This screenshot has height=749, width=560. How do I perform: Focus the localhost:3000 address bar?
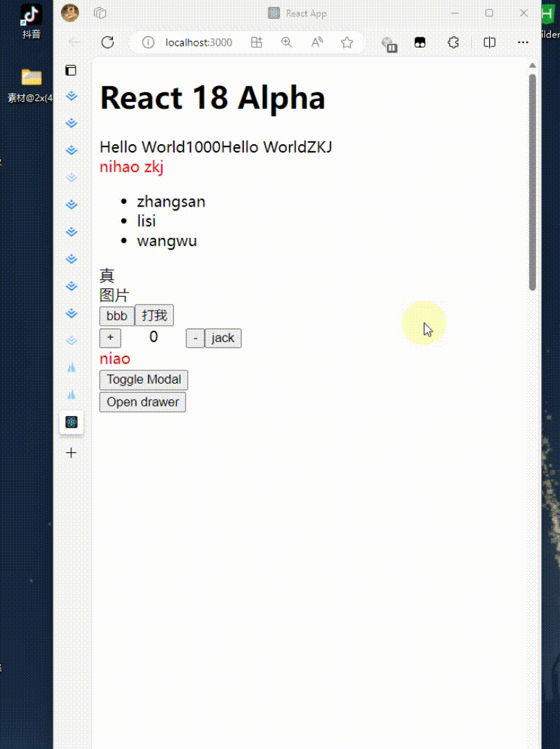(199, 42)
